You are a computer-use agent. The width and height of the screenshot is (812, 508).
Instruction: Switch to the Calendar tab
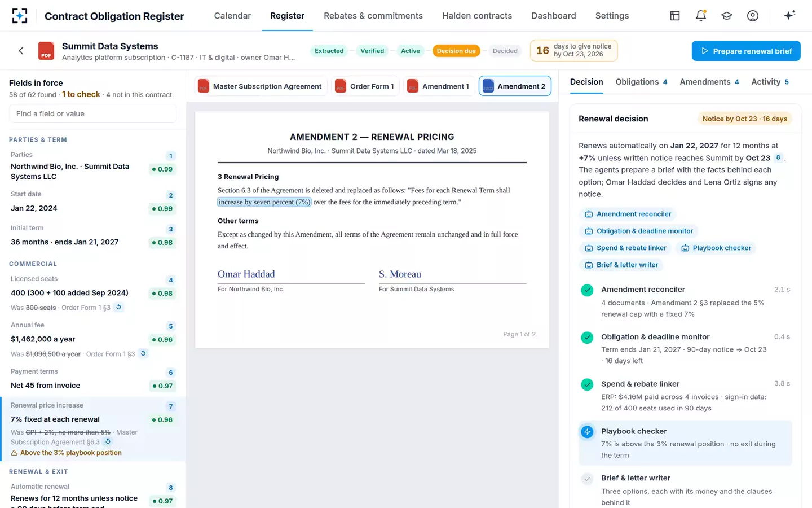[x=232, y=16]
